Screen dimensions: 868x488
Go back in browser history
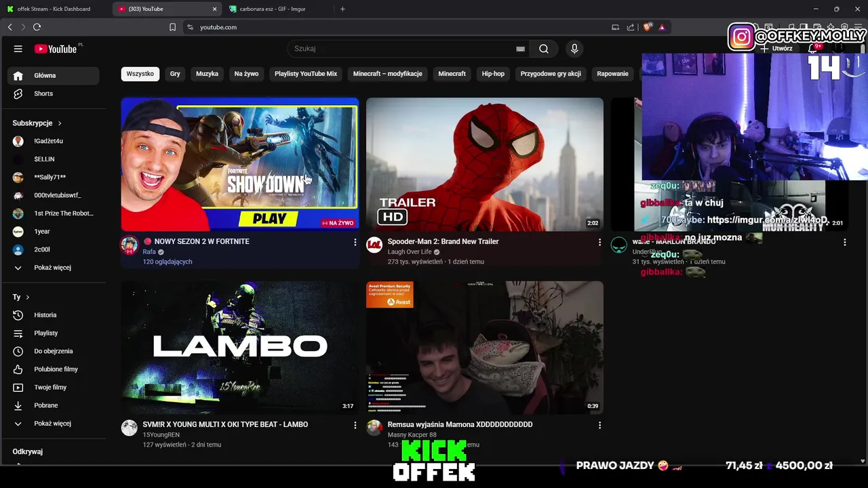coord(9,27)
